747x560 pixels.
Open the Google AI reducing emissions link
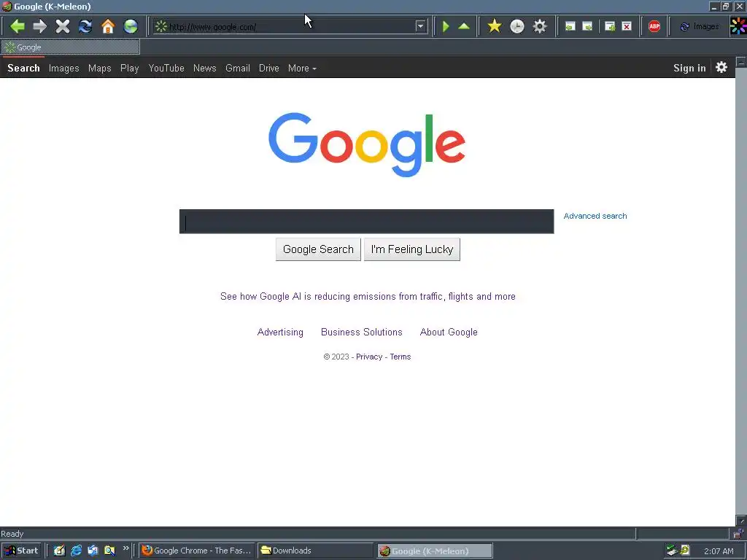pos(368,297)
